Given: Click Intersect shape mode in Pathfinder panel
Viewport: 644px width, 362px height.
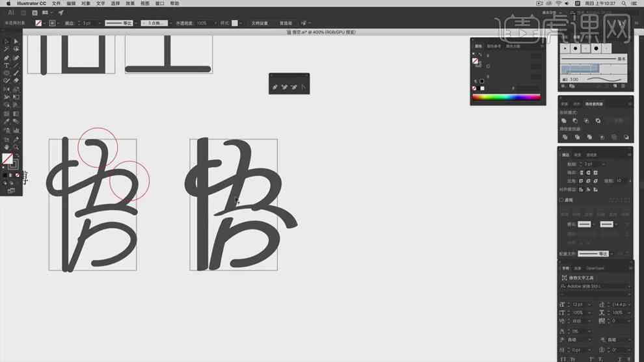Looking at the screenshot, I should coord(587,121).
